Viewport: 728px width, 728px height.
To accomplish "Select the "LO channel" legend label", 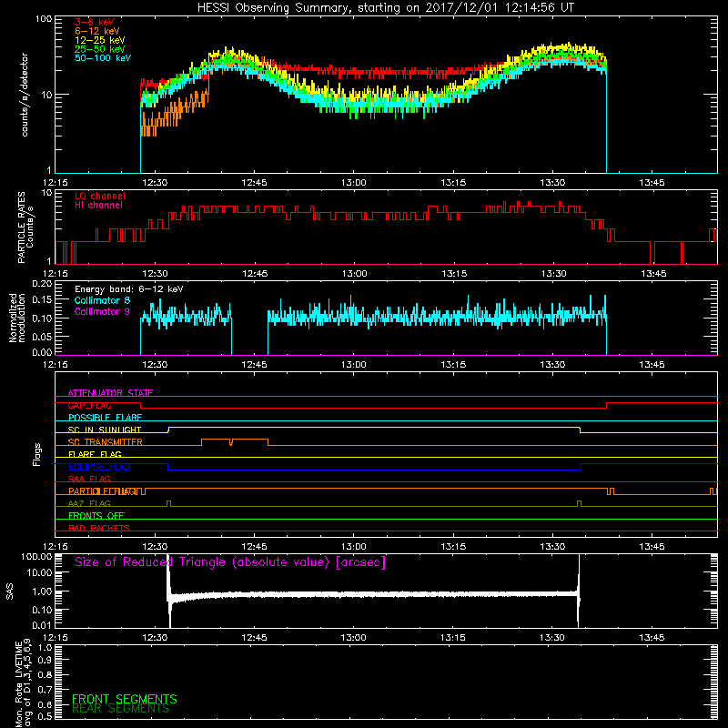I will (100, 196).
